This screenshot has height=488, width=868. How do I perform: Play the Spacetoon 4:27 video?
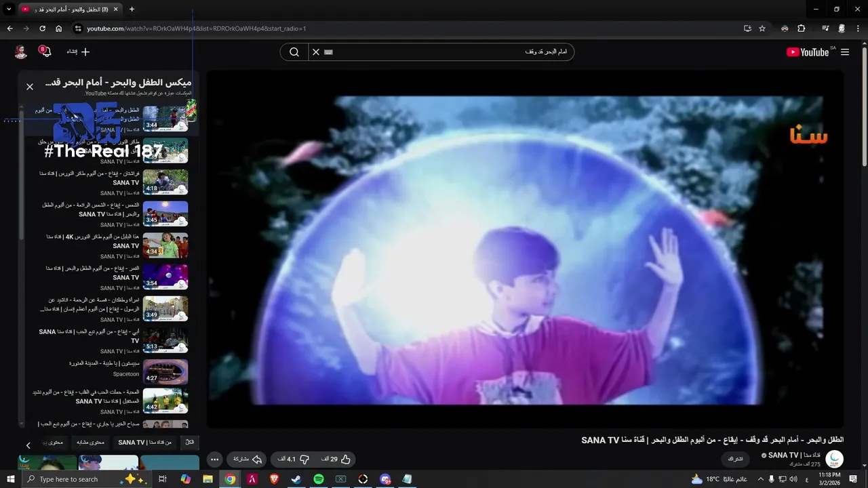pos(165,371)
